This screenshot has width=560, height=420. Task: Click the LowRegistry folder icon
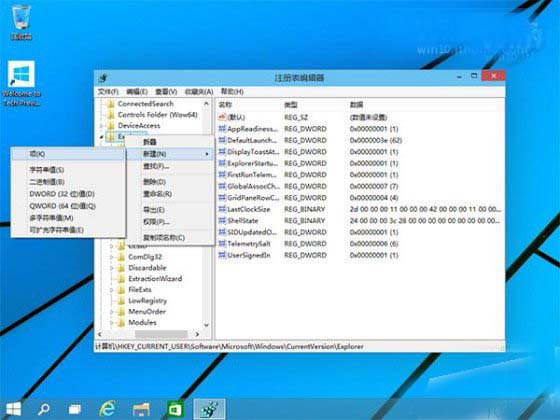(x=121, y=300)
